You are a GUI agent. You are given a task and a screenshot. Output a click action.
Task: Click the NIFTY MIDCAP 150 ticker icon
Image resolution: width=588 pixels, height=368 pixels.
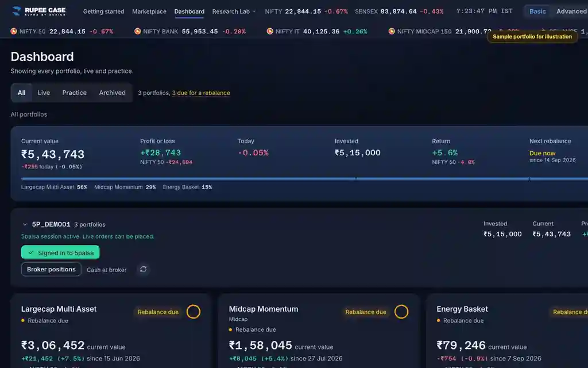392,31
